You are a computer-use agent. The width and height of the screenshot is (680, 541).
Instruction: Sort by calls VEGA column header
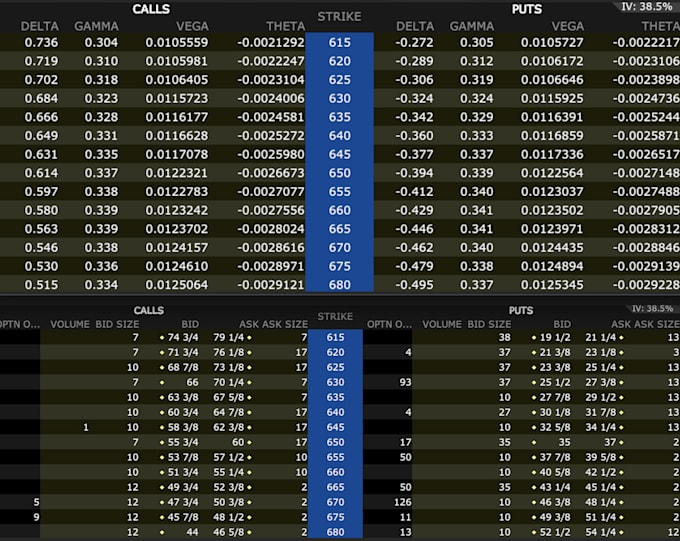click(192, 26)
